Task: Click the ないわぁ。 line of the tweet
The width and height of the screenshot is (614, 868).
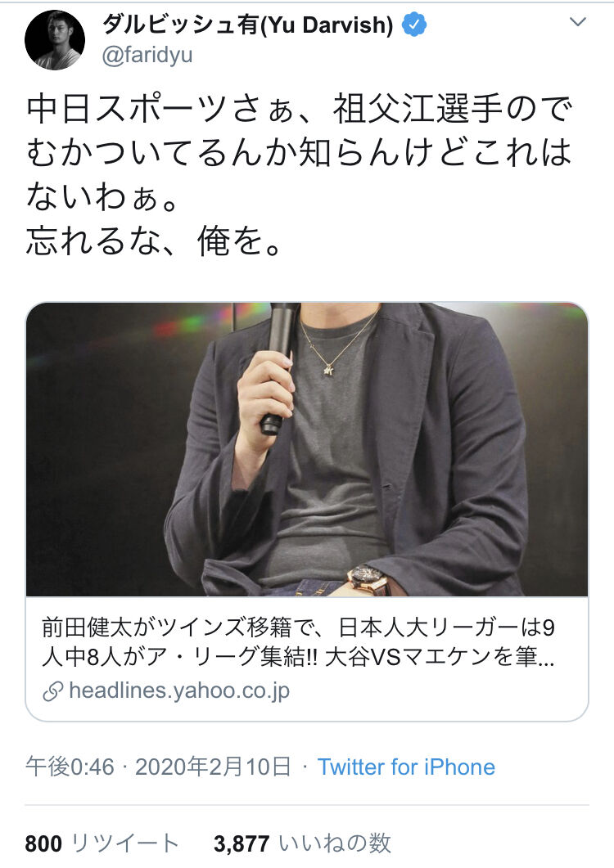Action: pos(102,197)
